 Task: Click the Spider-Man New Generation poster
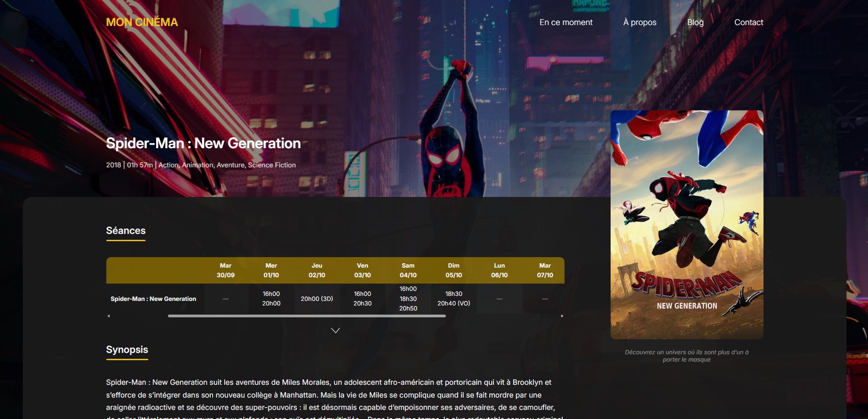pyautogui.click(x=687, y=224)
